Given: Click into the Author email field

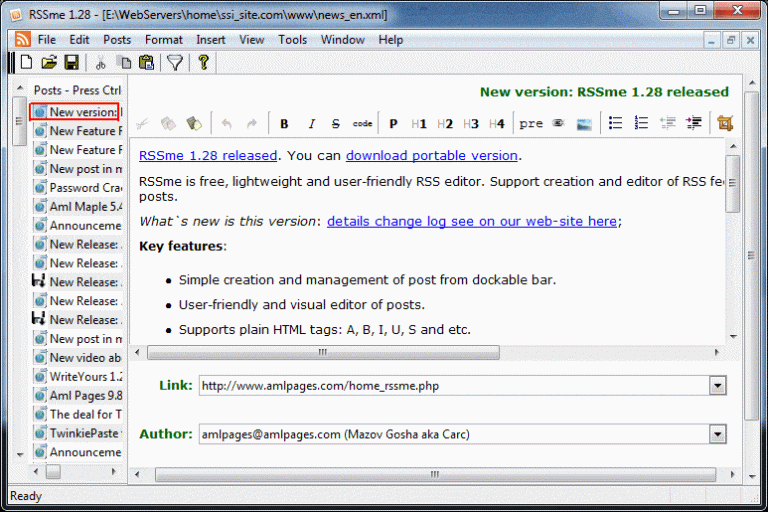Looking at the screenshot, I should tap(454, 434).
